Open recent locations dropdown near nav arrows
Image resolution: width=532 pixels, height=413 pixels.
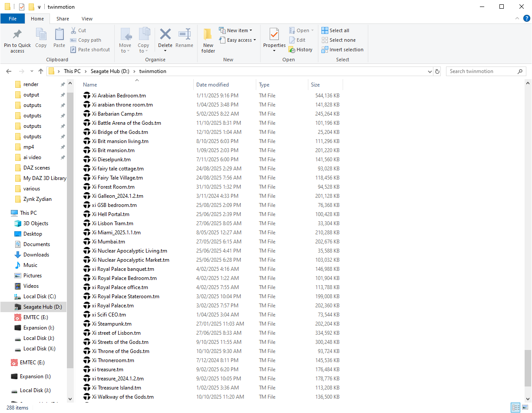pos(32,71)
